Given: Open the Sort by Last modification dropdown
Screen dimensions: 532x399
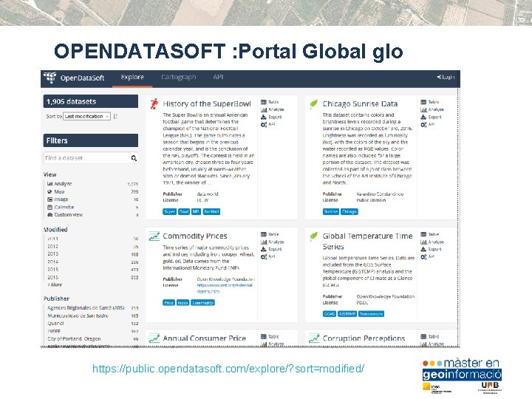Looking at the screenshot, I should click(x=87, y=117).
